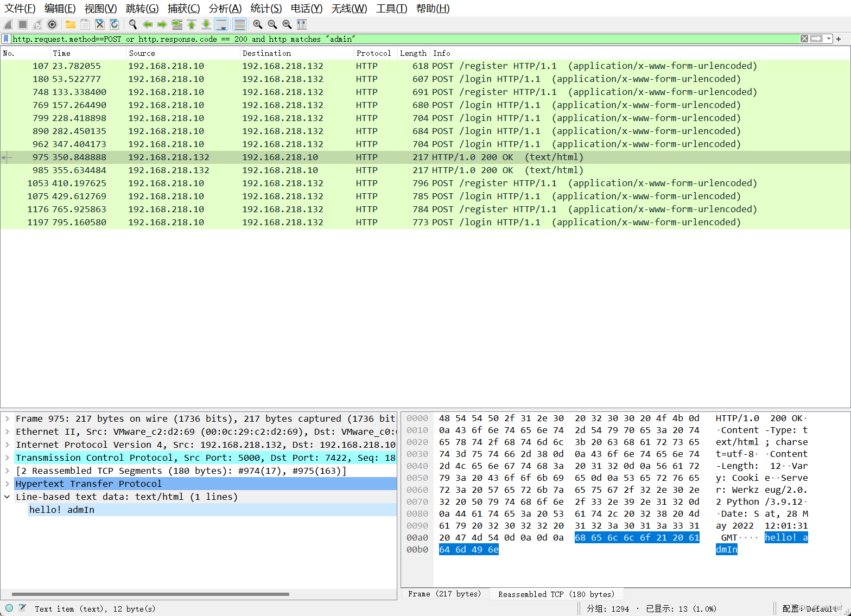Select packet 985 HTTP/1.0 200 OK row

click(426, 170)
